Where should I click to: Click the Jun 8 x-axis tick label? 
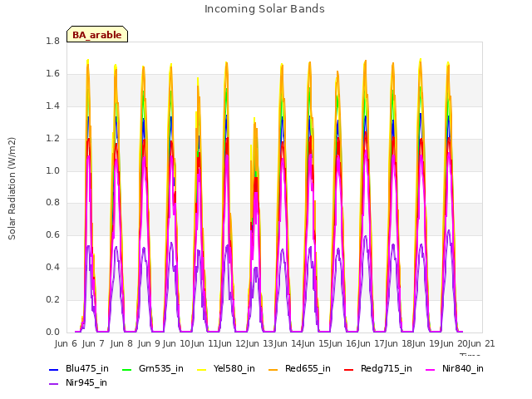click(121, 343)
